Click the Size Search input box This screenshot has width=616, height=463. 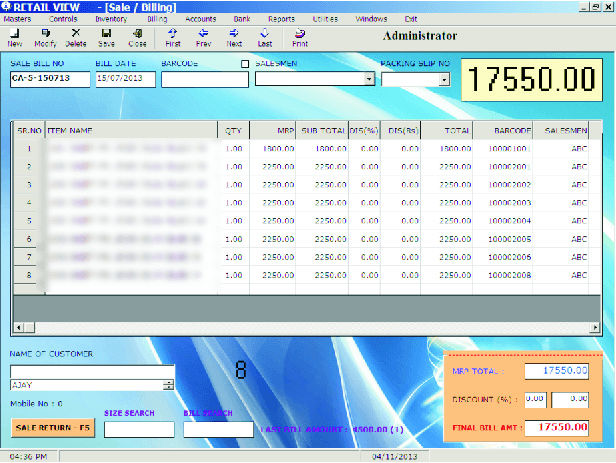139,429
